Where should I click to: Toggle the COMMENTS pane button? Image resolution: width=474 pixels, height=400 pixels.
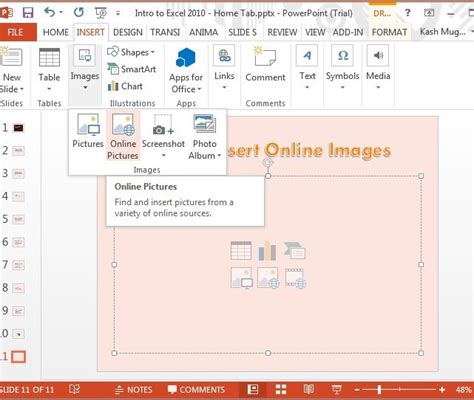[196, 390]
